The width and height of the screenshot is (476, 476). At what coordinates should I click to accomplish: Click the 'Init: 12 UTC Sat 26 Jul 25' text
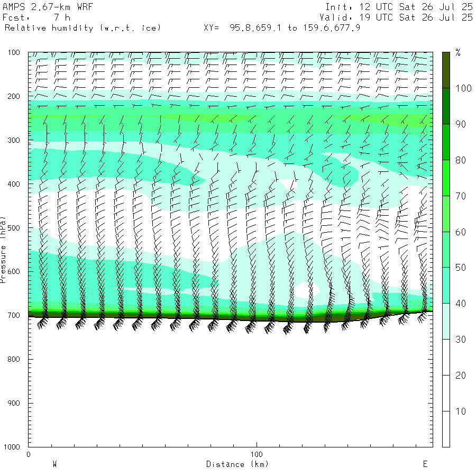399,7
